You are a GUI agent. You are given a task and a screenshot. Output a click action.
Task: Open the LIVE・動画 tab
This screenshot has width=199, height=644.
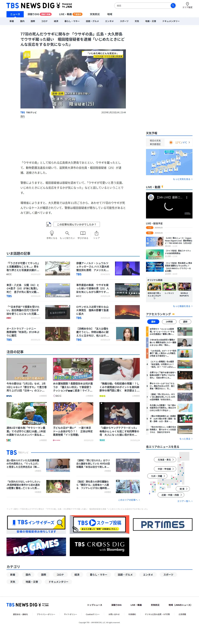point(71,14)
